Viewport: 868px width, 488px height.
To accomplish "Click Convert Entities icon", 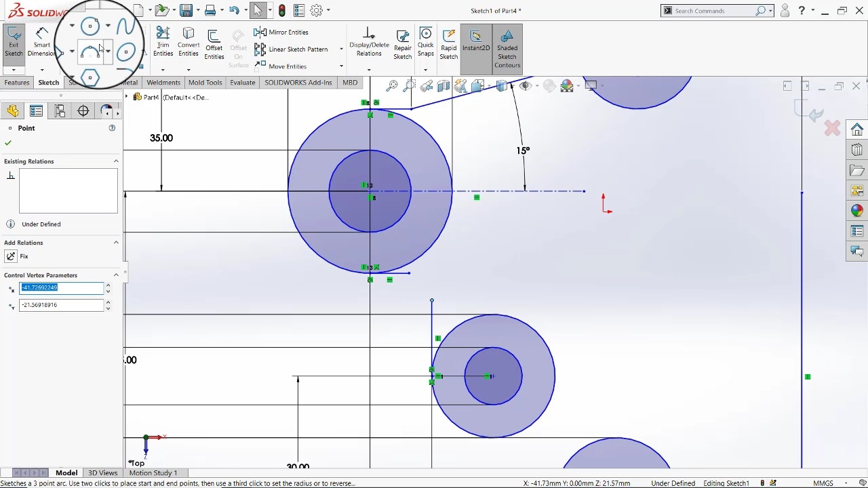I will pyautogui.click(x=189, y=42).
